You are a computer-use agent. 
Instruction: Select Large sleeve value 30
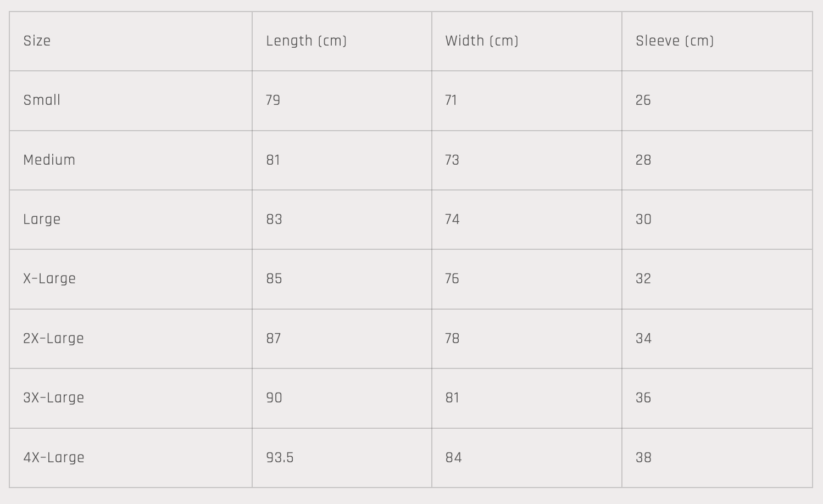click(643, 220)
